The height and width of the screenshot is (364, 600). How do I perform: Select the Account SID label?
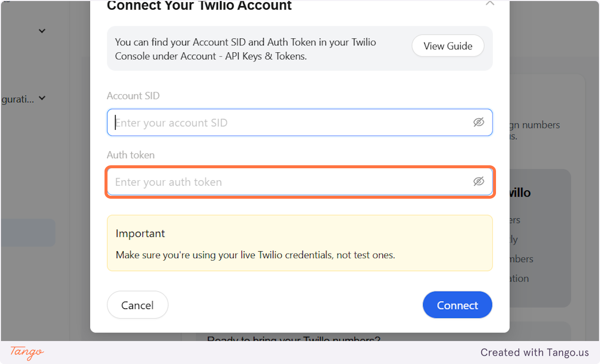point(133,96)
